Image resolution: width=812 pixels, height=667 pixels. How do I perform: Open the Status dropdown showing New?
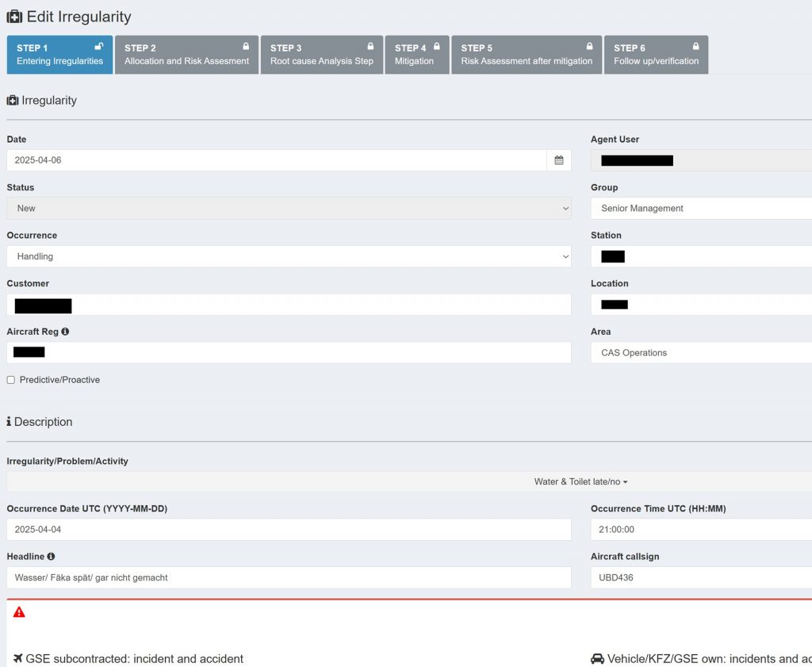point(289,209)
